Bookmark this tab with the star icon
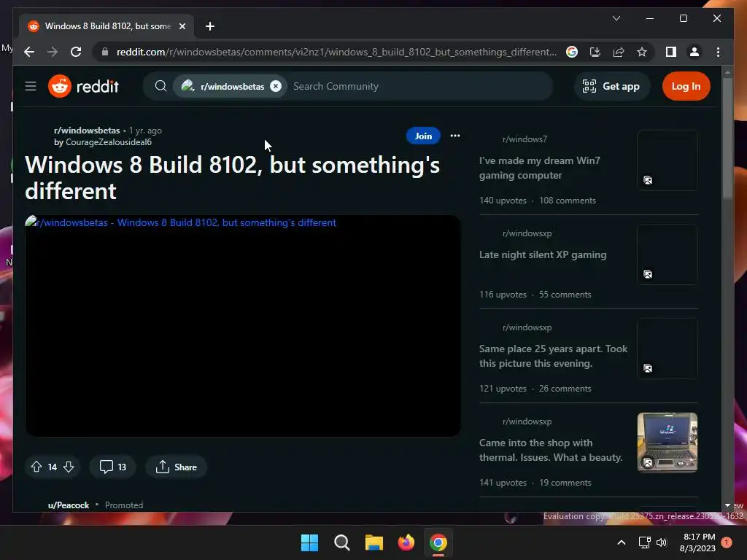 coord(642,52)
